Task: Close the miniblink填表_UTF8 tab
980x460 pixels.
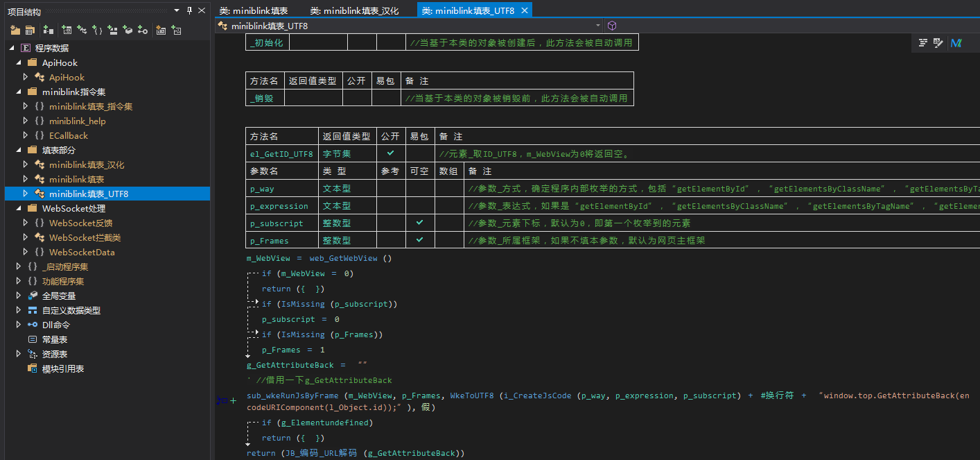Action: click(524, 10)
